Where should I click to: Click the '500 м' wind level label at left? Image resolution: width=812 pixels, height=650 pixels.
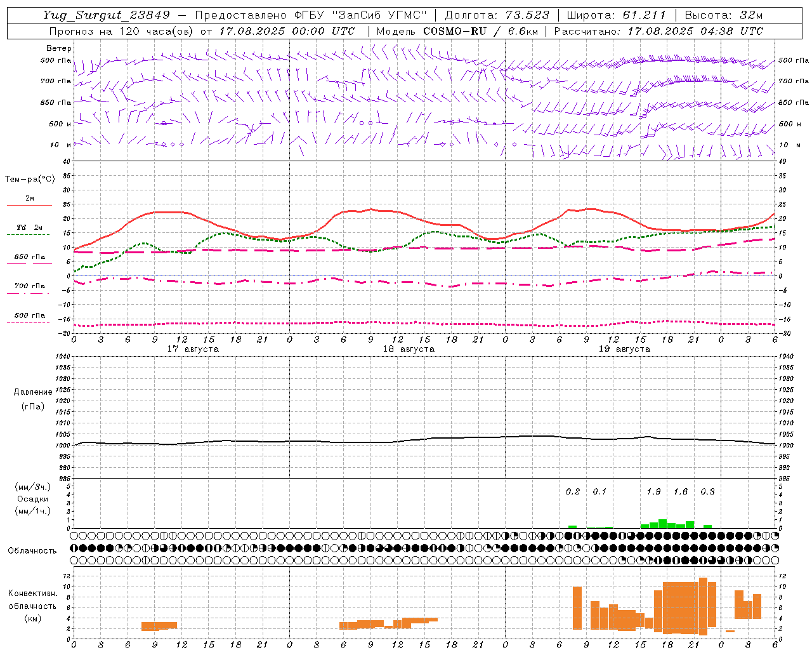pos(60,124)
